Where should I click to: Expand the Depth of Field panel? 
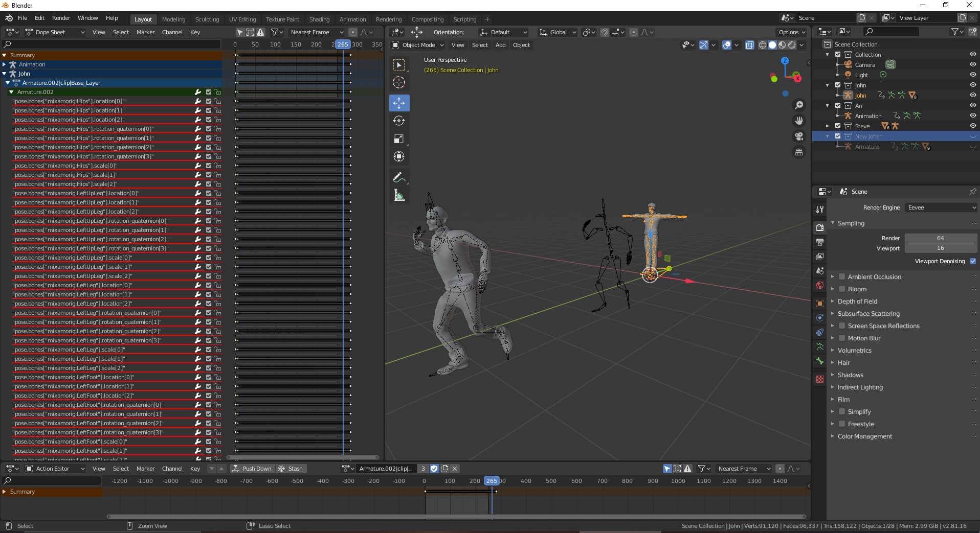click(857, 302)
